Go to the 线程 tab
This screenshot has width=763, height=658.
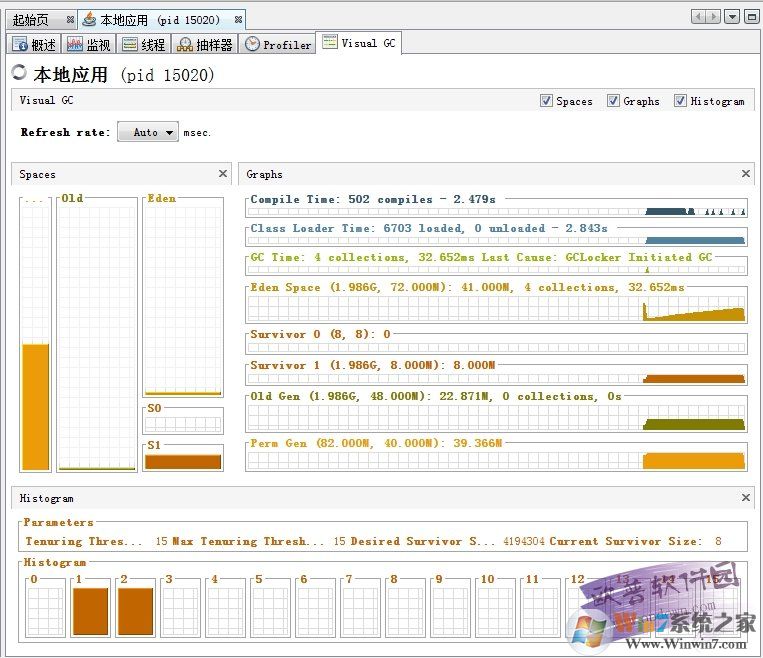pos(144,45)
